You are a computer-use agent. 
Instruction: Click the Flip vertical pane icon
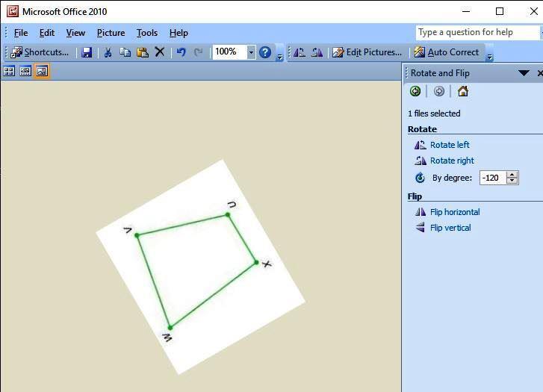coord(420,228)
